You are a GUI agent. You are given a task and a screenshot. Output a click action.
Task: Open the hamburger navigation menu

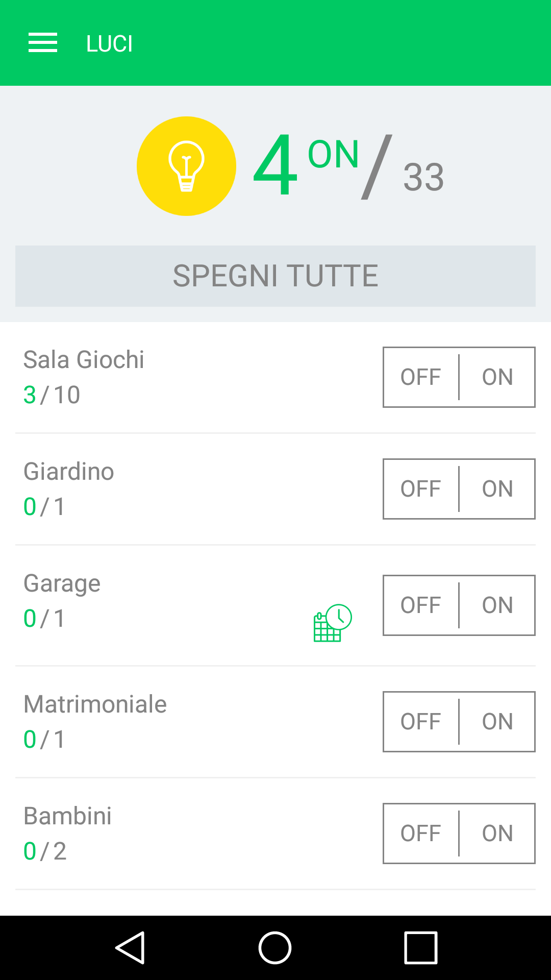[43, 43]
